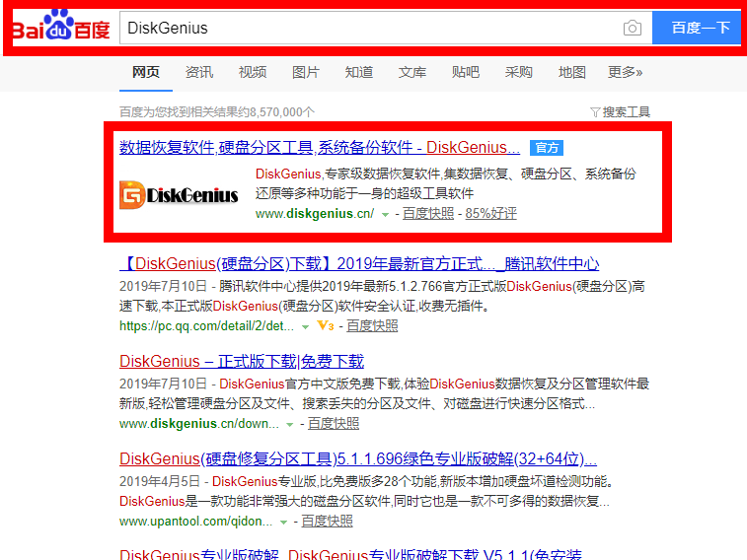This screenshot has width=747, height=560.
Task: Open the official DiskGenius result title
Action: point(320,148)
